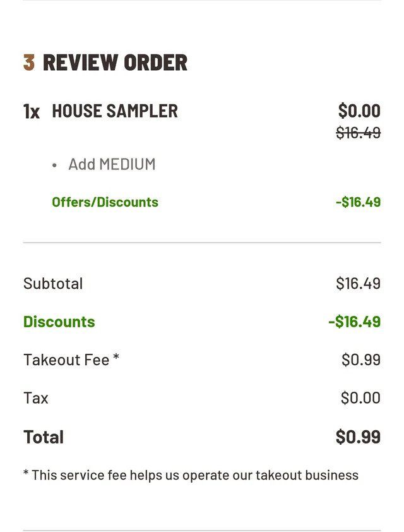
Task: Click the summary Discounts -$16.49 amount
Action: point(355,322)
